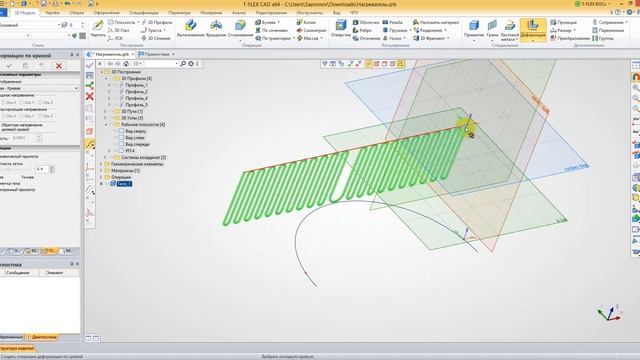Click the По сечениям (Loft) tool

pos(271,30)
